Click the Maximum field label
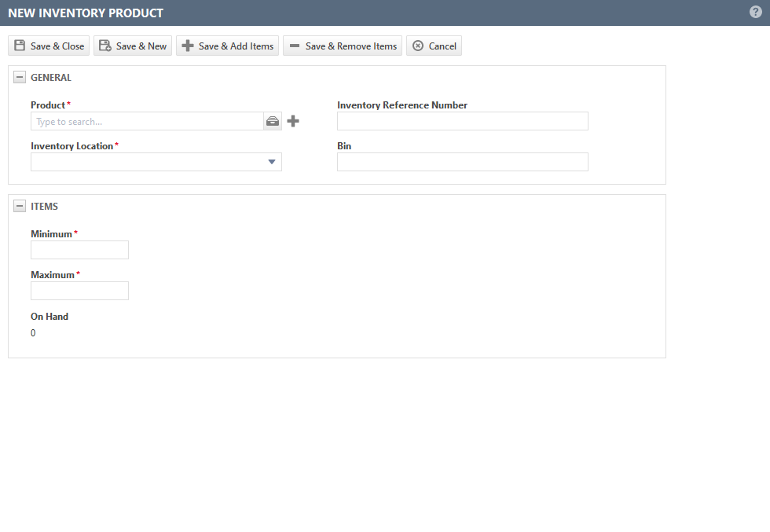The image size is (770, 532). coord(53,274)
